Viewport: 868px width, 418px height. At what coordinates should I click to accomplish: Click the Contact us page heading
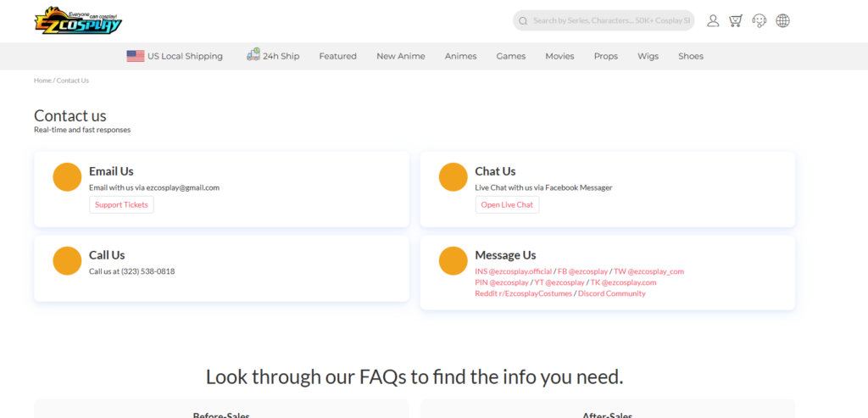tap(70, 115)
